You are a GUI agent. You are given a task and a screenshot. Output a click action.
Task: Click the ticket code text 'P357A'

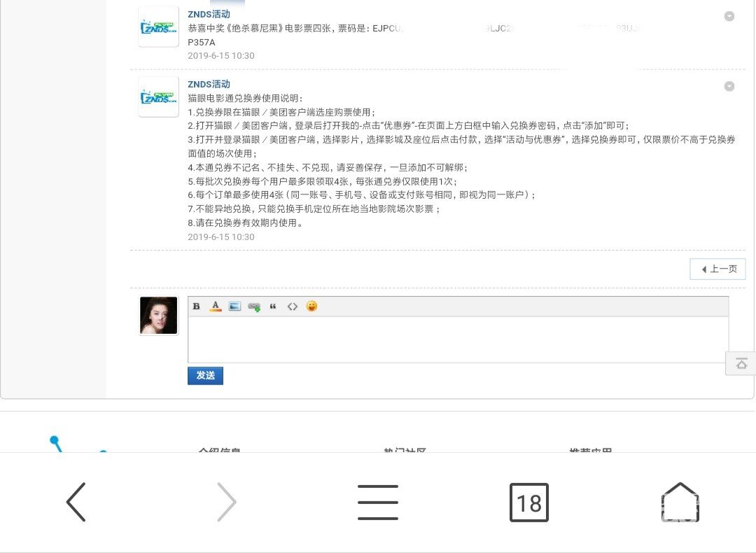[202, 43]
